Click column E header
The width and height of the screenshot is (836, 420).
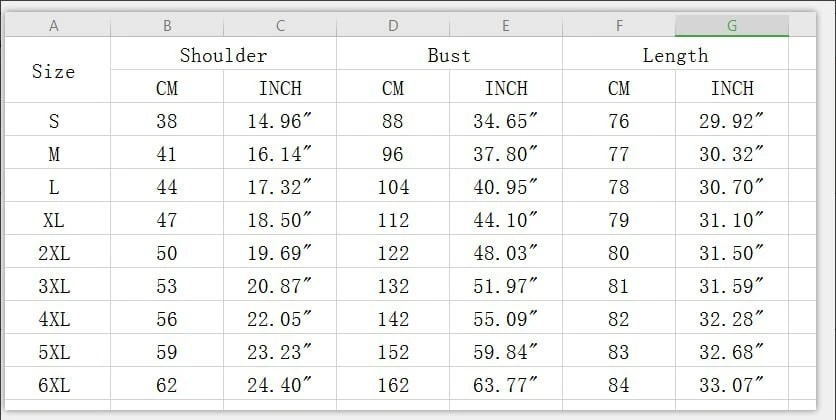pos(506,26)
